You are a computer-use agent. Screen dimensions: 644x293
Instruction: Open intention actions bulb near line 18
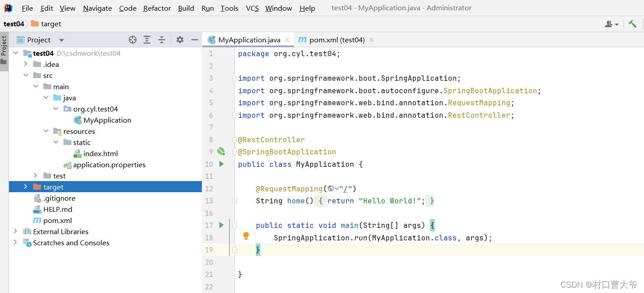tap(246, 235)
